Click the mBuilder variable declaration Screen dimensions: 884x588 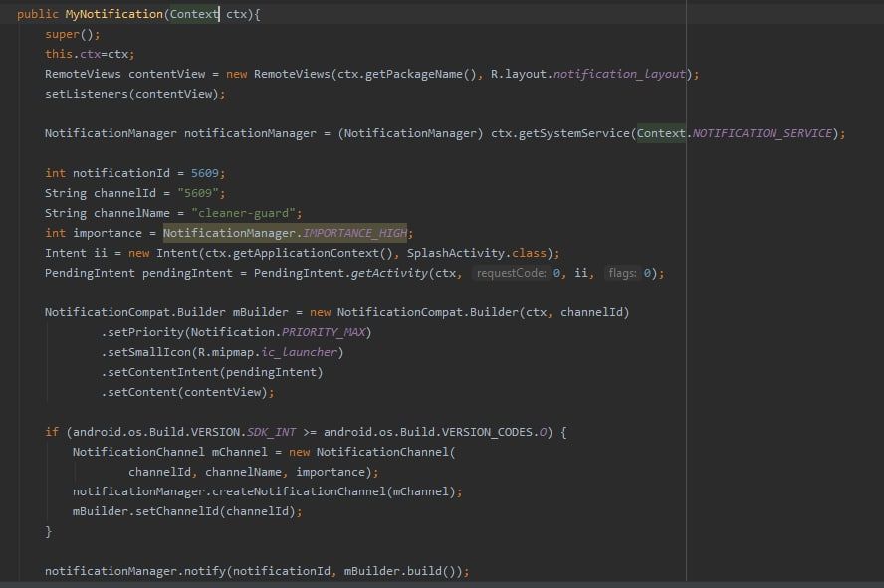point(260,312)
